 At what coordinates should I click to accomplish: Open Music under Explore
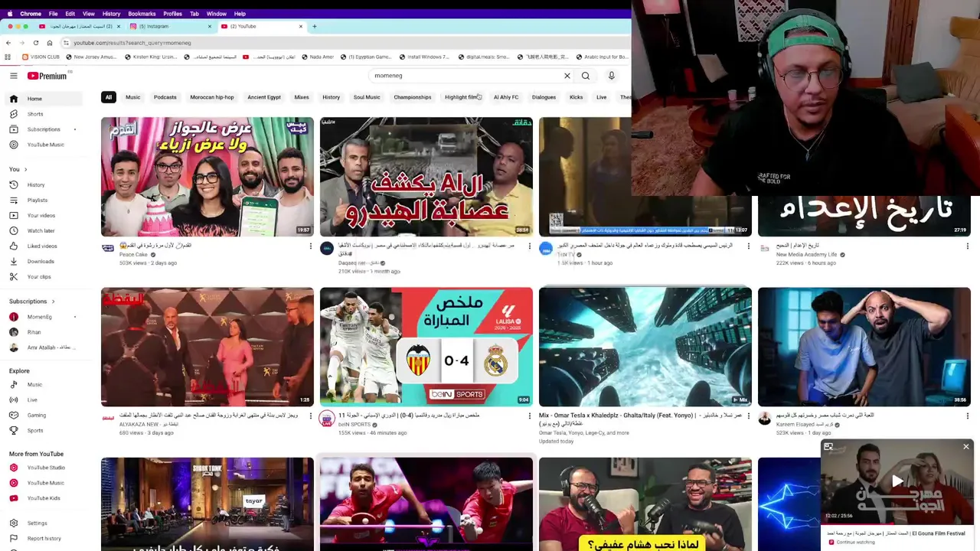tap(44, 384)
